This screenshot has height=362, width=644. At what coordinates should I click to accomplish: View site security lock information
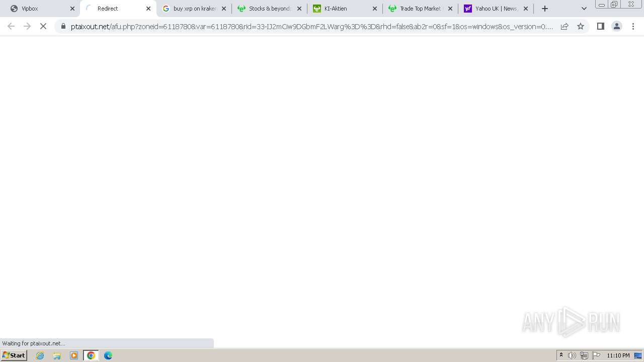coord(63,26)
